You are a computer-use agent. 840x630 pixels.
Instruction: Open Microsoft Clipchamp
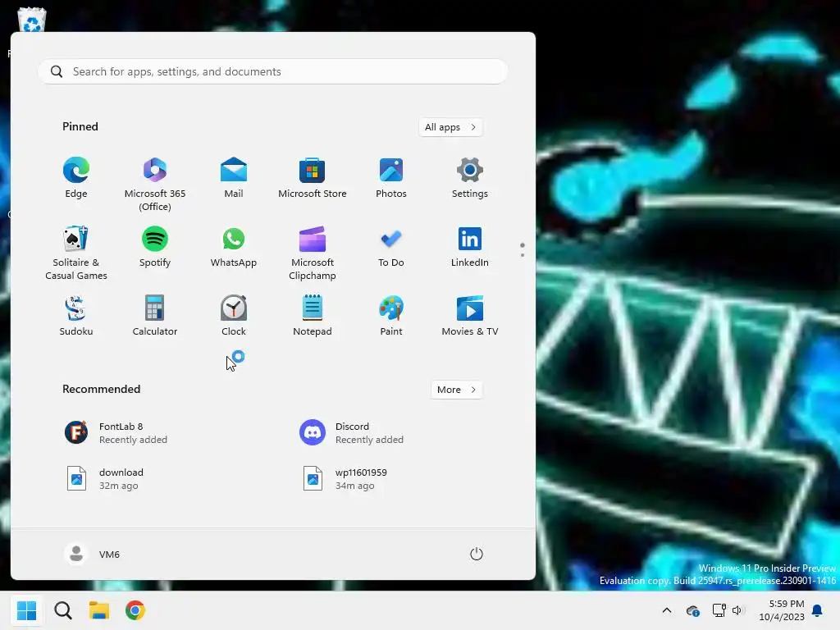[313, 253]
